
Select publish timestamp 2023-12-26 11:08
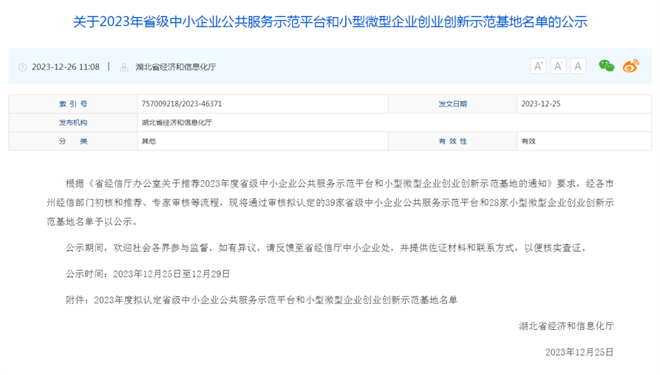coord(66,67)
